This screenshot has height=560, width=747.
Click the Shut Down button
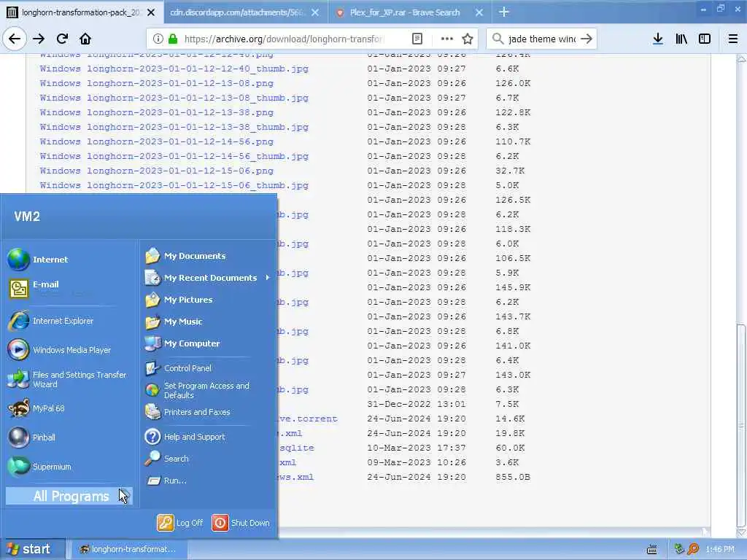tap(241, 523)
